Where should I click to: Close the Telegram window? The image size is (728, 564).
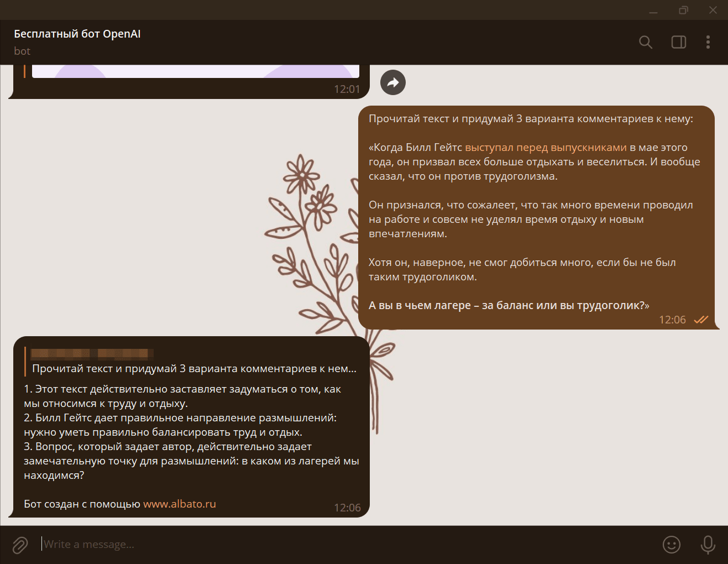[x=713, y=10]
